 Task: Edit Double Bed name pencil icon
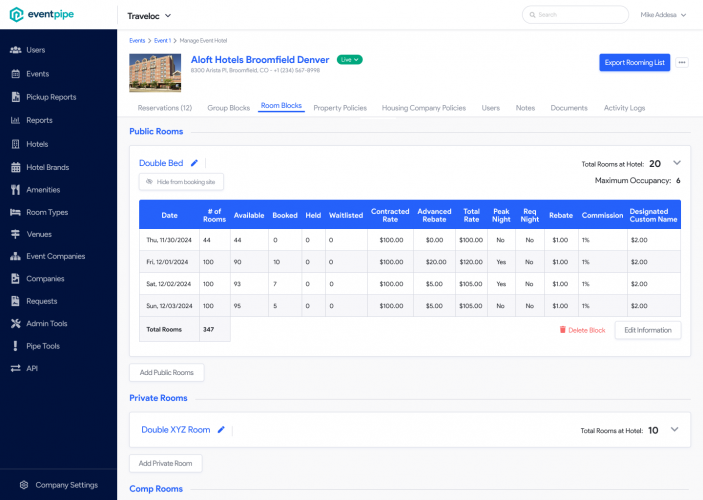pyautogui.click(x=194, y=163)
